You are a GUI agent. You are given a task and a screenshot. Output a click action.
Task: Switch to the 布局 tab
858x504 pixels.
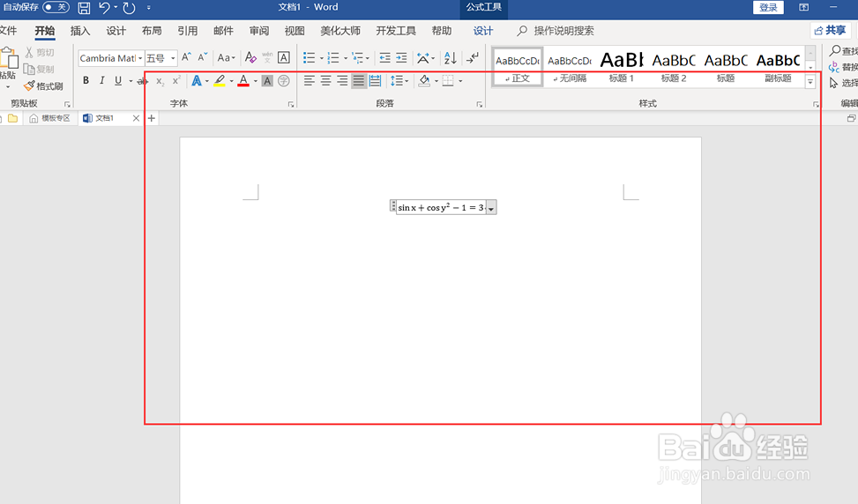tap(152, 31)
